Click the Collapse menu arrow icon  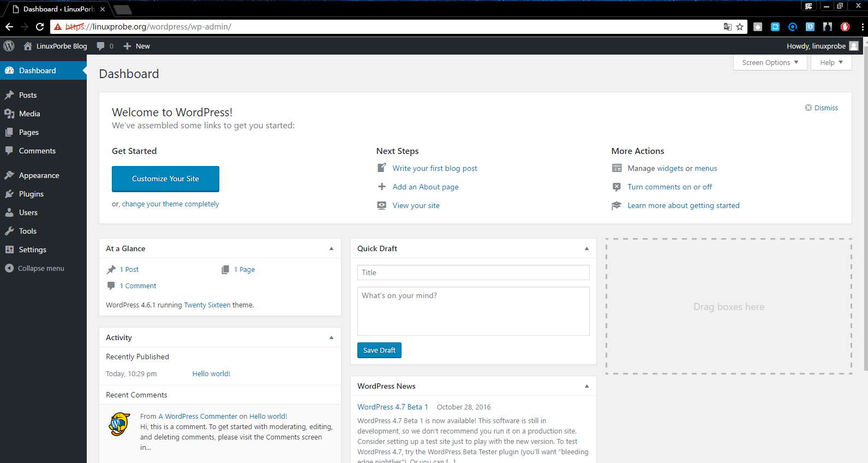tap(9, 268)
